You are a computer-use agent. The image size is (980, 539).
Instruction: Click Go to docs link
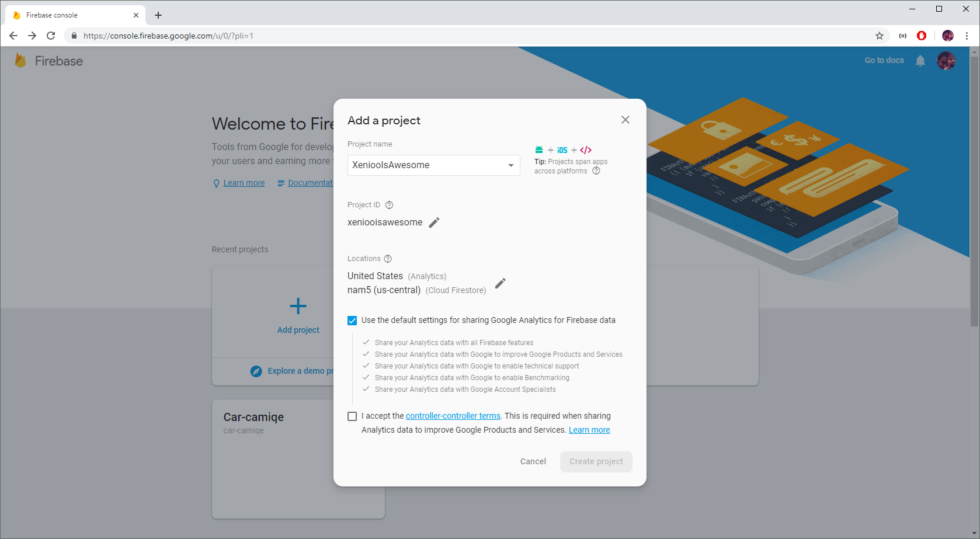point(884,60)
